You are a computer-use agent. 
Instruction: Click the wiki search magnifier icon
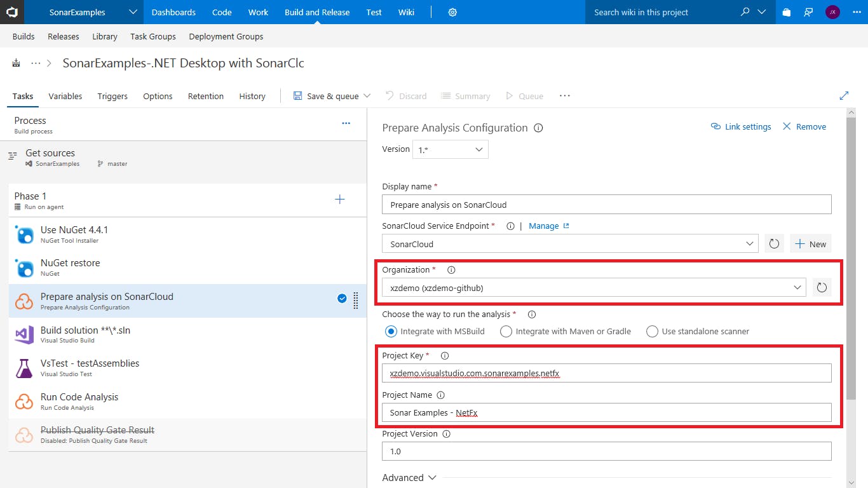tap(745, 11)
